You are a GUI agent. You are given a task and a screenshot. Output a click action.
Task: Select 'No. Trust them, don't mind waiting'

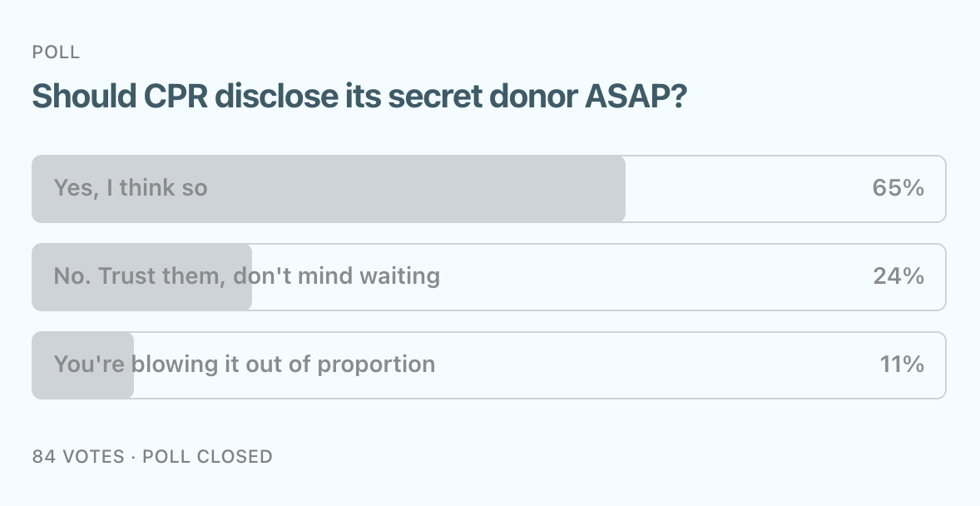click(488, 277)
